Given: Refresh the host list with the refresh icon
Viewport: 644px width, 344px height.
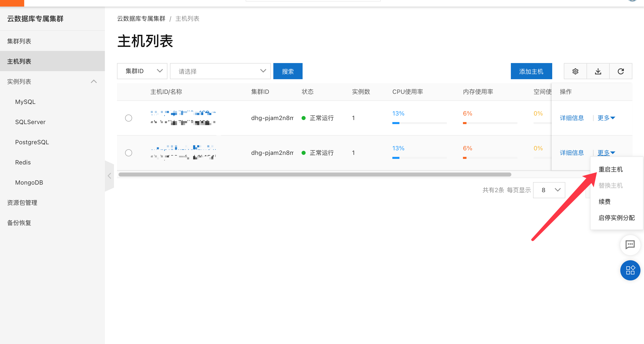Looking at the screenshot, I should tap(621, 71).
